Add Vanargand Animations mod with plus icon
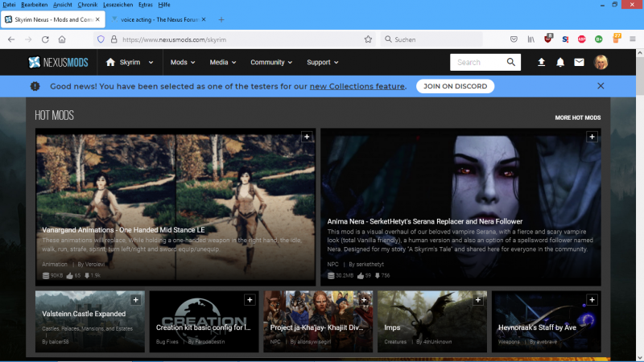Viewport: 644px width, 362px height. point(307,137)
